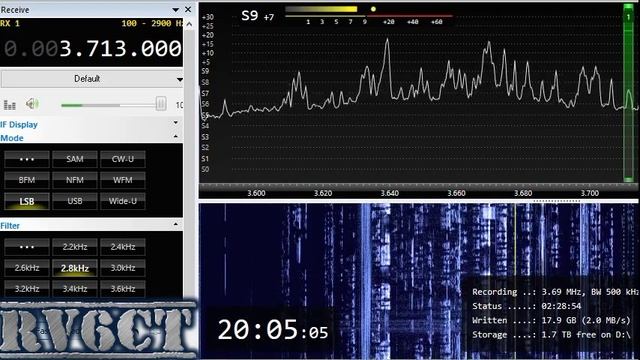Click the scroll up arrow of Receive panel
The image size is (640, 360).
[x=189, y=24]
